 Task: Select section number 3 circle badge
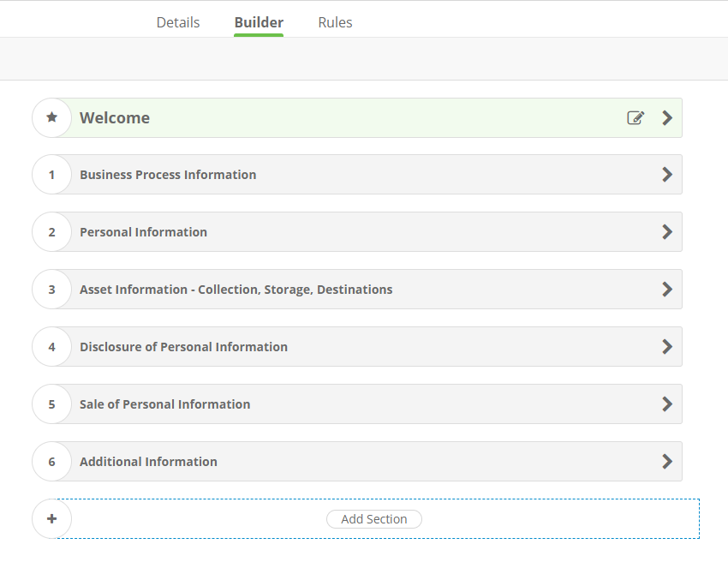tap(51, 290)
